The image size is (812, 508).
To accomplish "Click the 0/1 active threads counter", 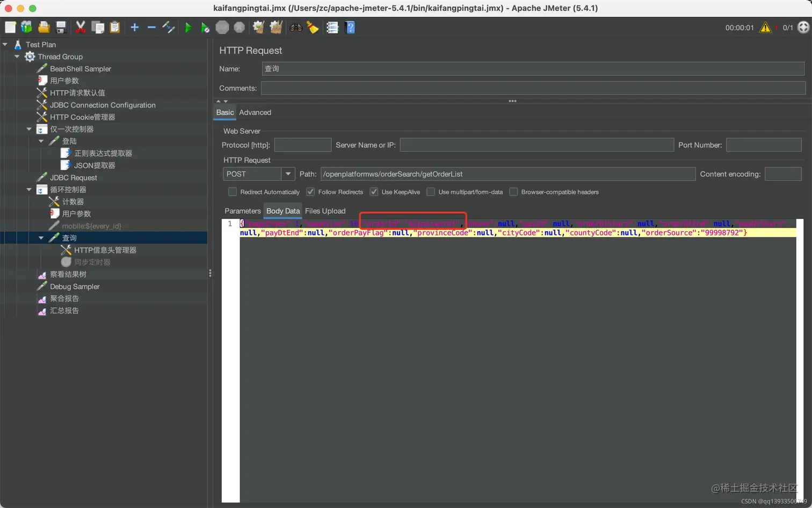I will pyautogui.click(x=788, y=27).
